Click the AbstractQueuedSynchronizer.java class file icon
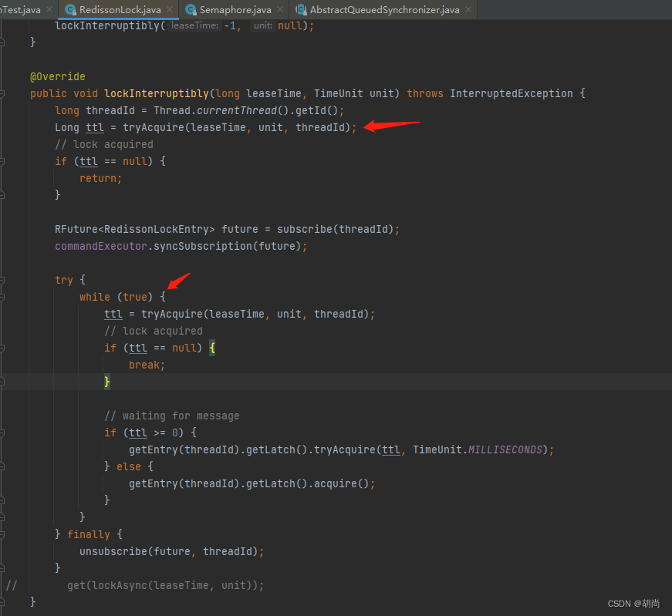 click(x=302, y=10)
